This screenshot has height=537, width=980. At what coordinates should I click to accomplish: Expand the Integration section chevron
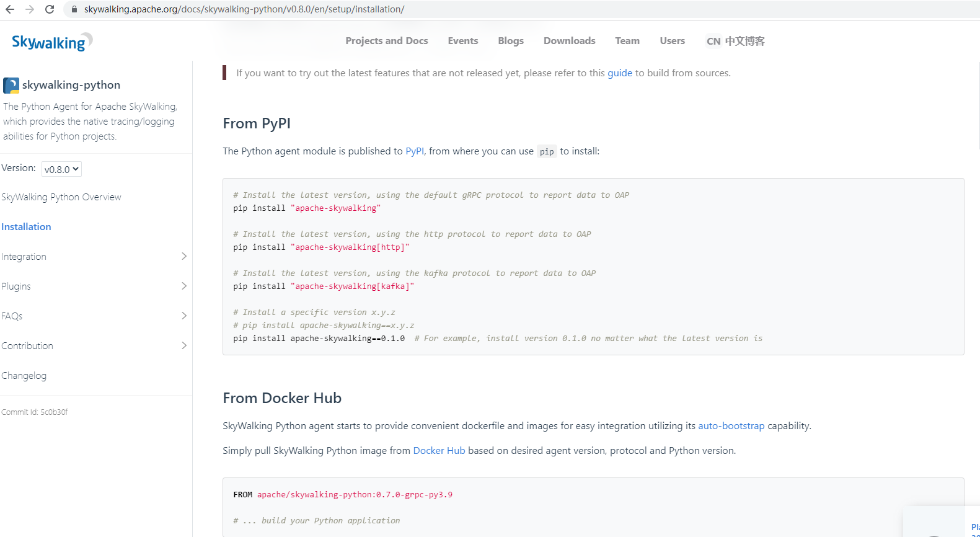coord(184,256)
